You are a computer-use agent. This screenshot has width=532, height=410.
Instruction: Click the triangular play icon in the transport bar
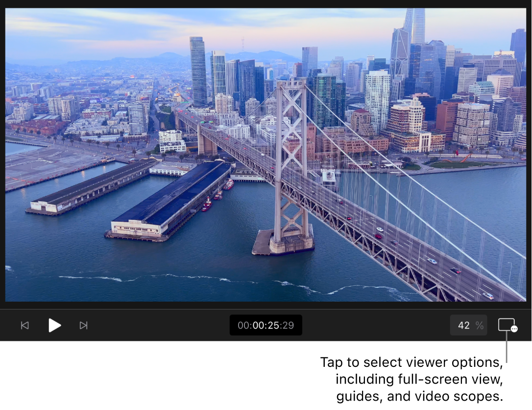[54, 325]
